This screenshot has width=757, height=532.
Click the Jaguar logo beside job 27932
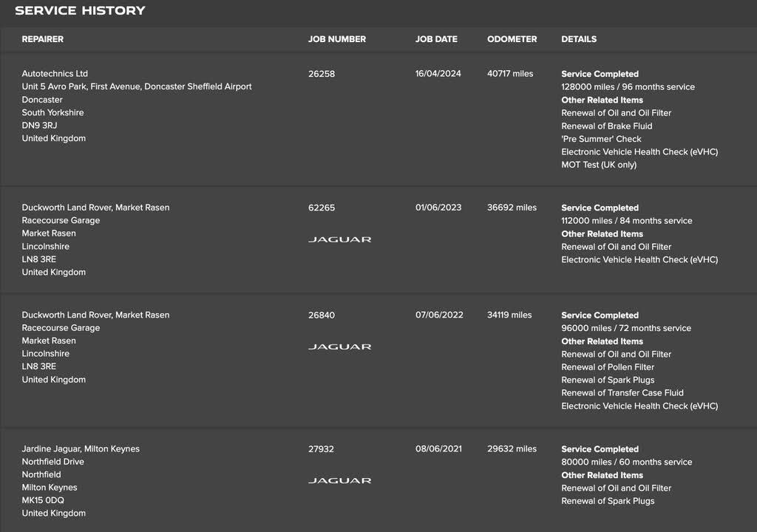[x=339, y=480]
